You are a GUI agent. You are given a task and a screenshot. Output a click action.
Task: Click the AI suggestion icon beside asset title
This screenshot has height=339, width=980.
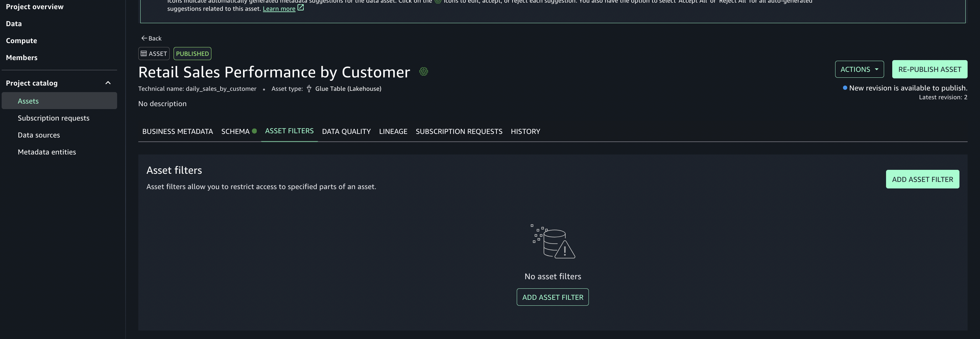[x=423, y=72]
